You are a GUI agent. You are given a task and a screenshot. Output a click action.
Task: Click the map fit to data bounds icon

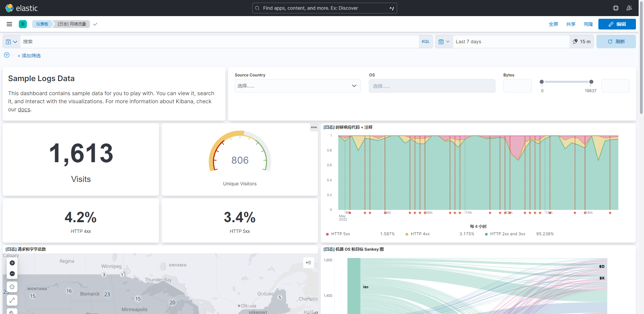point(12,287)
